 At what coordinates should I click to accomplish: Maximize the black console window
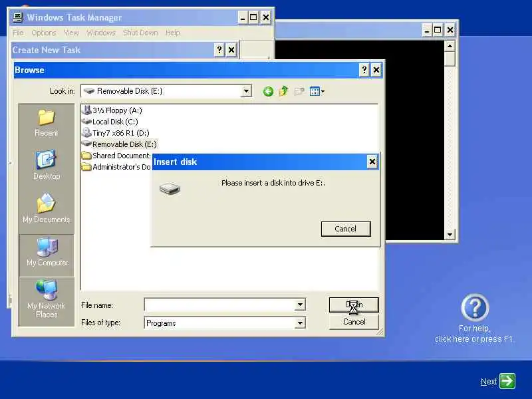pos(438,30)
